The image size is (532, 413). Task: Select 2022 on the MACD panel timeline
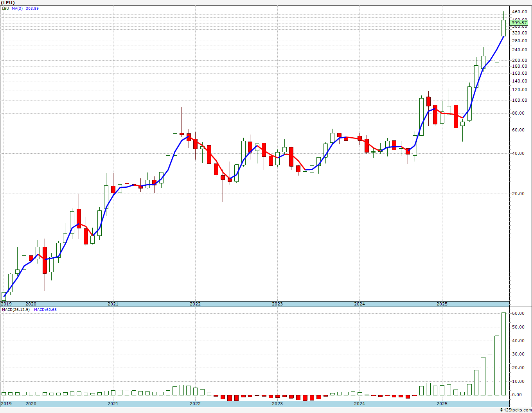pyautogui.click(x=195, y=404)
